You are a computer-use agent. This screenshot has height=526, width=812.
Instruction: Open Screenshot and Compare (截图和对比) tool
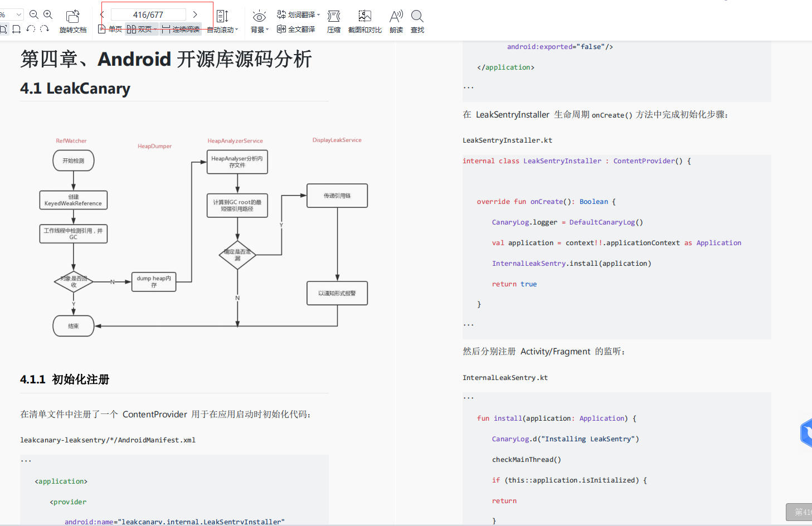coord(364,21)
